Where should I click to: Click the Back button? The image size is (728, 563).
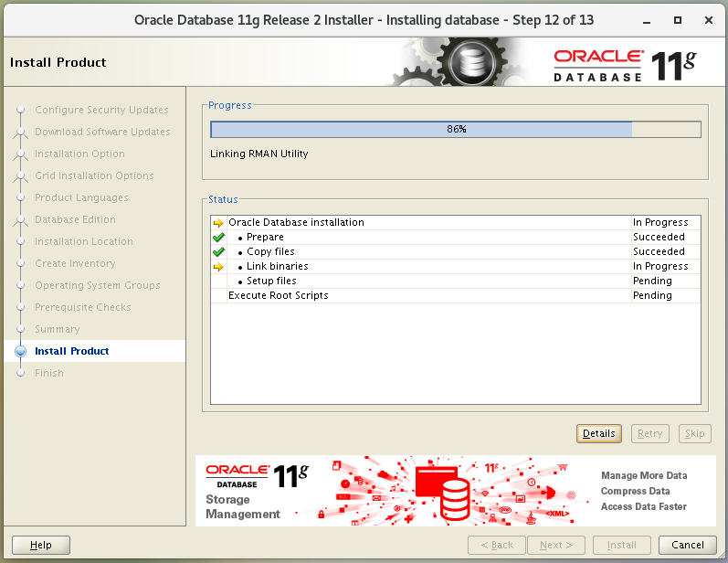pyautogui.click(x=497, y=545)
